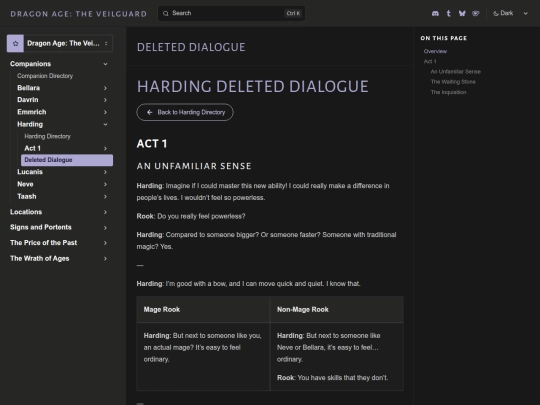The image size is (540, 405).
Task: Open the Lucanis sidebar entry
Action: (30, 172)
